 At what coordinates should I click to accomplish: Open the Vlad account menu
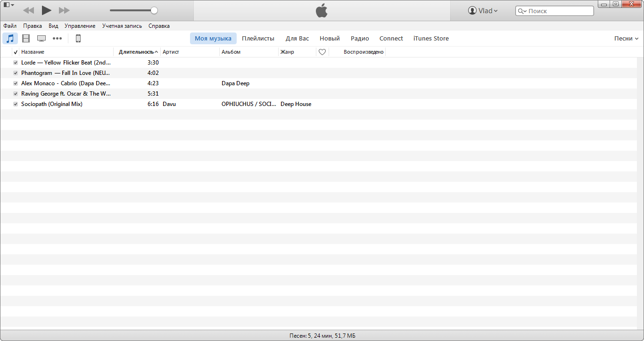click(x=483, y=11)
